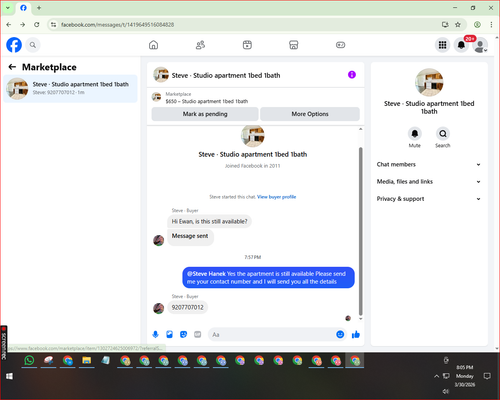Click the apartment photo in the chat header bar
The image size is (500, 400).
click(x=161, y=75)
